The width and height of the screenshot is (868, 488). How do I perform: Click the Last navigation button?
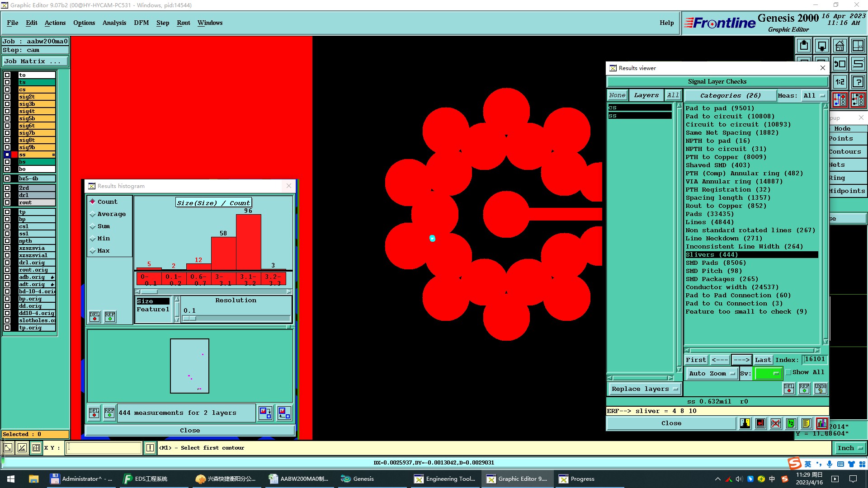[763, 360]
